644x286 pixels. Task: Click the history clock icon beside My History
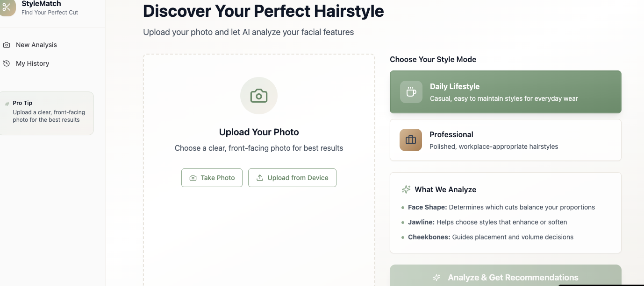(x=7, y=63)
